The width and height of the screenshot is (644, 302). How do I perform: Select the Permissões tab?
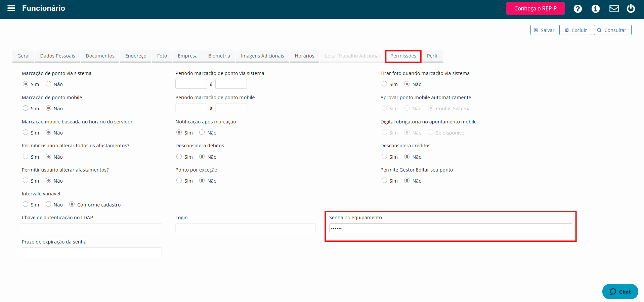point(403,56)
